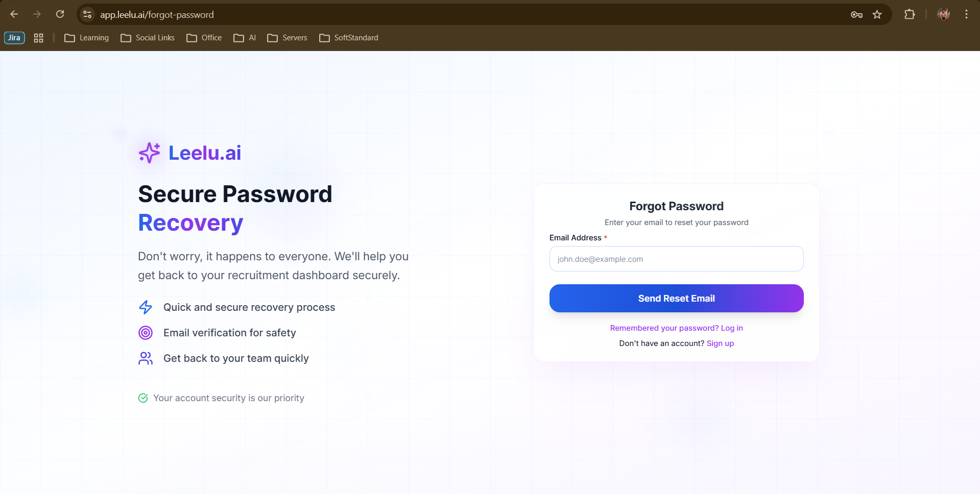
Task: Open the SoftStandard bookmarks folder
Action: pyautogui.click(x=349, y=38)
